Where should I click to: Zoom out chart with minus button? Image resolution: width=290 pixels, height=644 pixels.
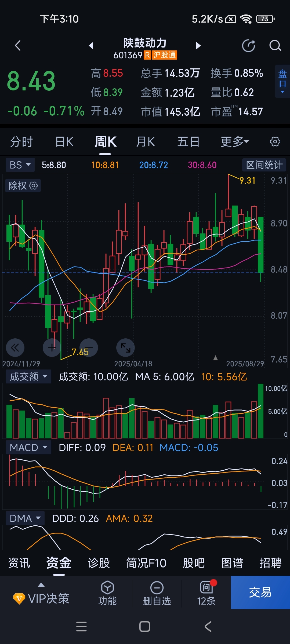(x=89, y=348)
